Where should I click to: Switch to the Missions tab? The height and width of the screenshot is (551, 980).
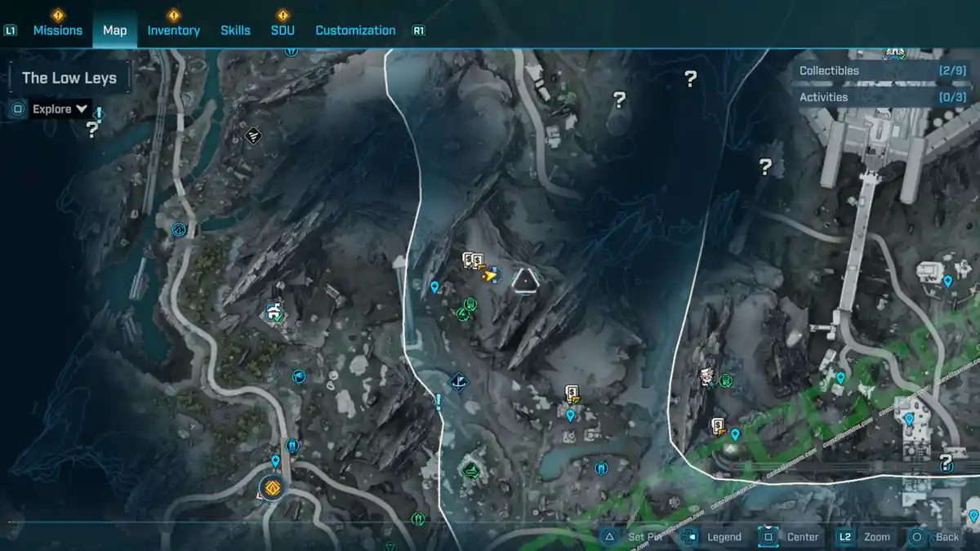click(57, 30)
